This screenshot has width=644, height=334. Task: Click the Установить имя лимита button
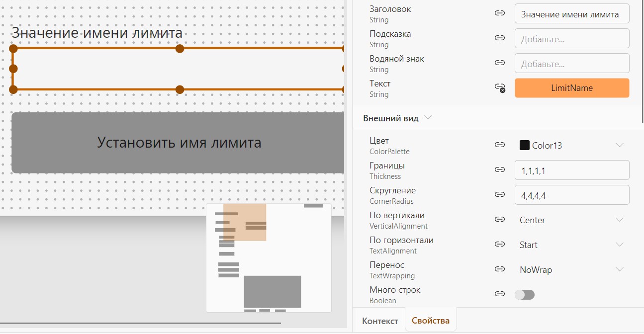tap(178, 143)
